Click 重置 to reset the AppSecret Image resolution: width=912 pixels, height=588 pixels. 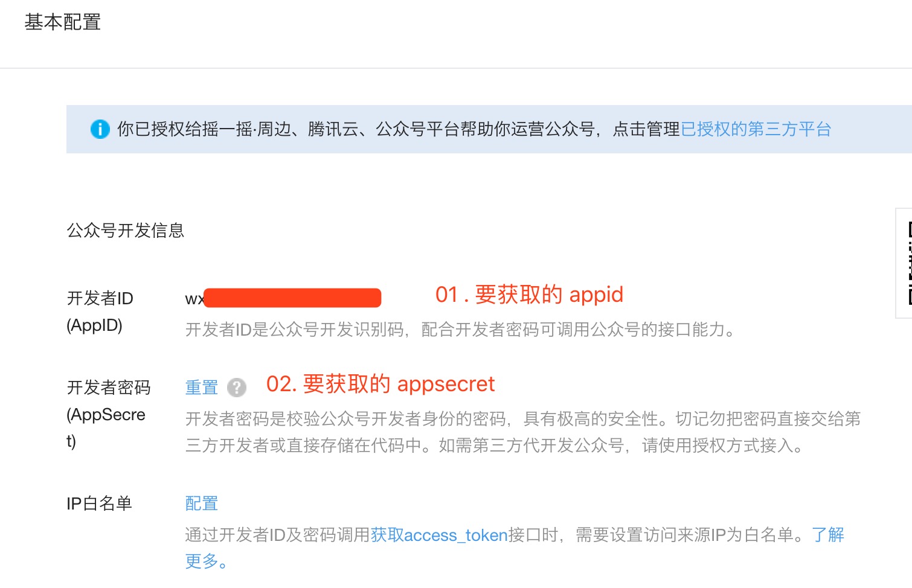pyautogui.click(x=201, y=387)
